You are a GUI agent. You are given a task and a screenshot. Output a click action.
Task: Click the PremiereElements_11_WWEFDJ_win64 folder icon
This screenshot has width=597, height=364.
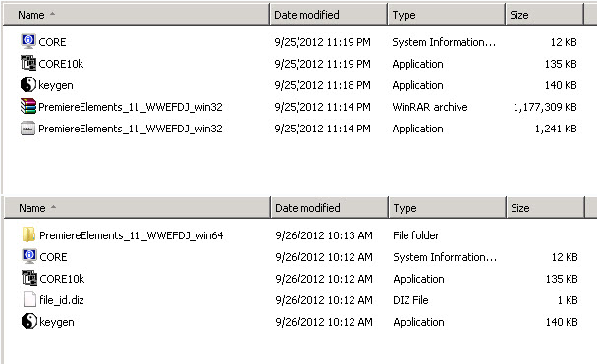point(28,234)
